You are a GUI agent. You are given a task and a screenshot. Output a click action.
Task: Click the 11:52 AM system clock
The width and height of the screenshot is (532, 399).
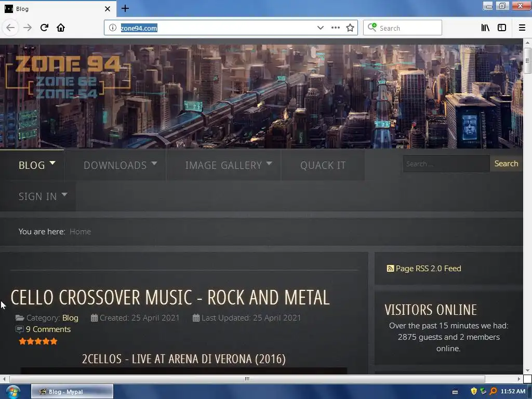tap(513, 391)
